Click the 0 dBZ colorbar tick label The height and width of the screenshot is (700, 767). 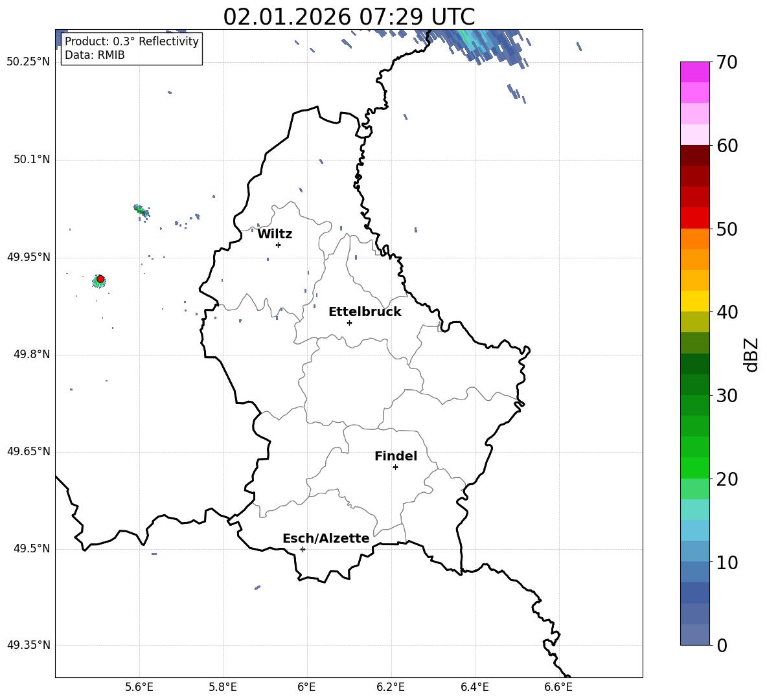(x=722, y=645)
